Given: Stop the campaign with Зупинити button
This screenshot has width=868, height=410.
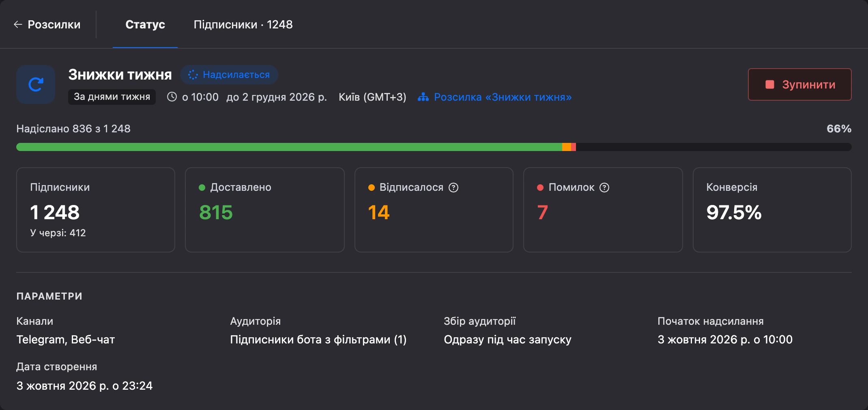Looking at the screenshot, I should tap(799, 84).
